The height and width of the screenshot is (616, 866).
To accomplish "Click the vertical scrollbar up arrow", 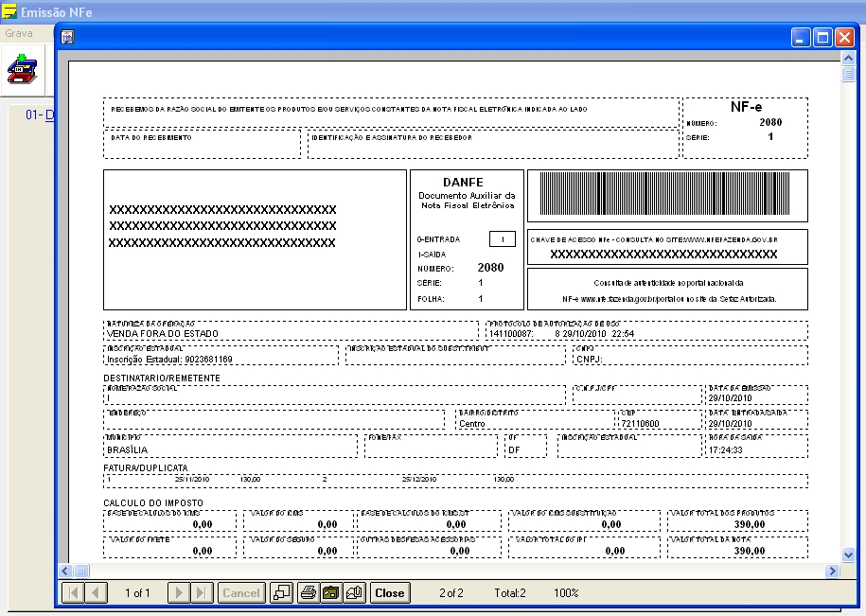I will point(848,60).
